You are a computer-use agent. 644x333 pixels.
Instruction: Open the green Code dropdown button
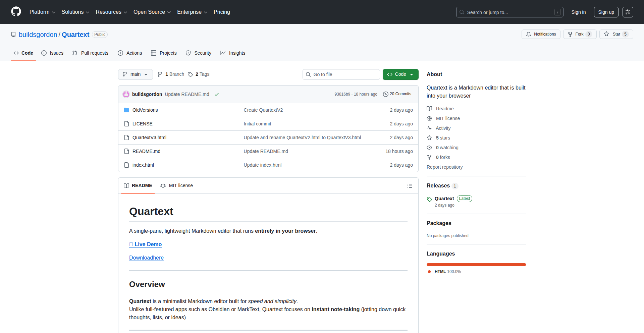coord(400,74)
